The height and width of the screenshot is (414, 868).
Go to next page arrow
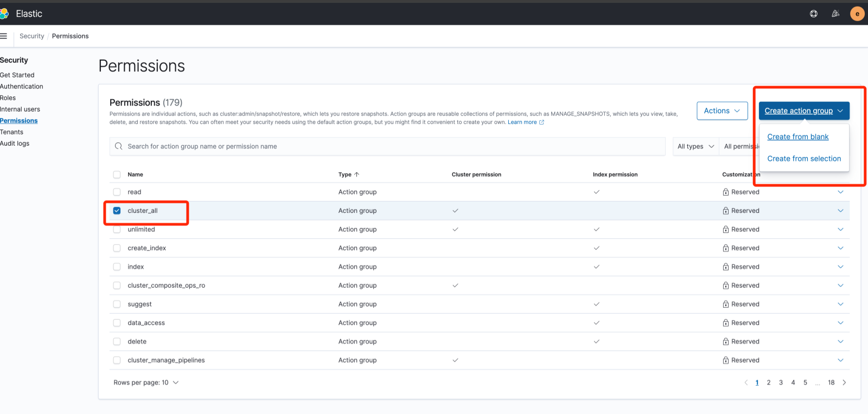pyautogui.click(x=844, y=383)
